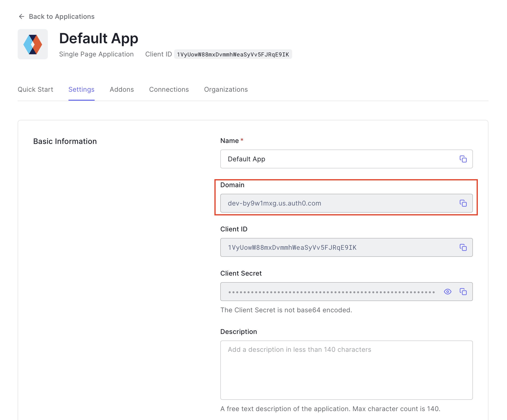Copy the Domain value
Screen dimensions: 507x420
[x=463, y=203]
